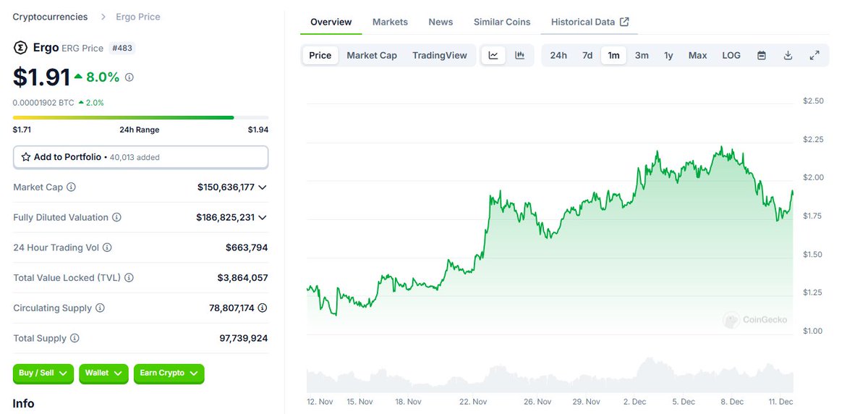Click the $2.25 price axis label
The width and height of the screenshot is (868, 414).
[813, 139]
